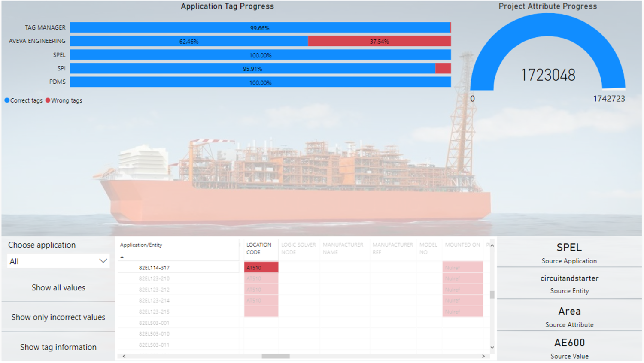Click the red Wrong tags legend marker

[x=48, y=100]
